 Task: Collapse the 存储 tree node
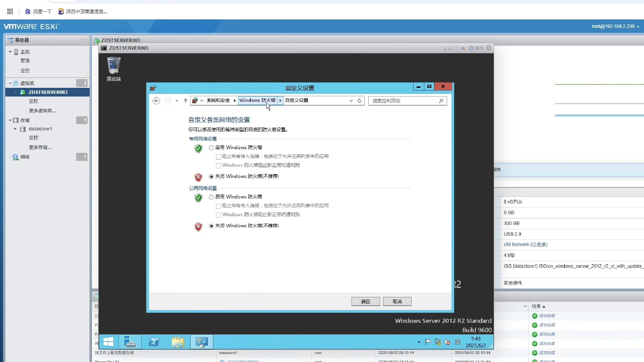coord(10,120)
